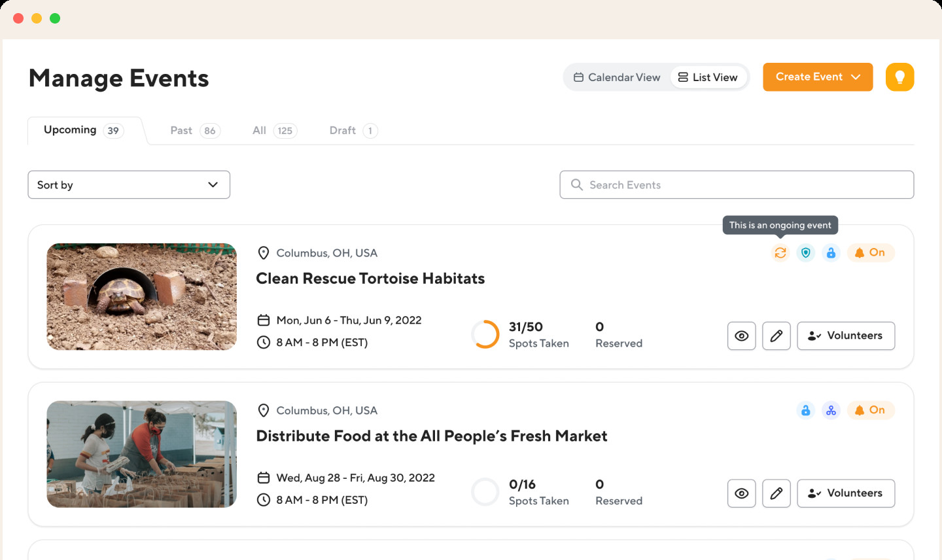942x560 pixels.
Task: Click the lock icon on Distribute Food event
Action: tap(806, 410)
